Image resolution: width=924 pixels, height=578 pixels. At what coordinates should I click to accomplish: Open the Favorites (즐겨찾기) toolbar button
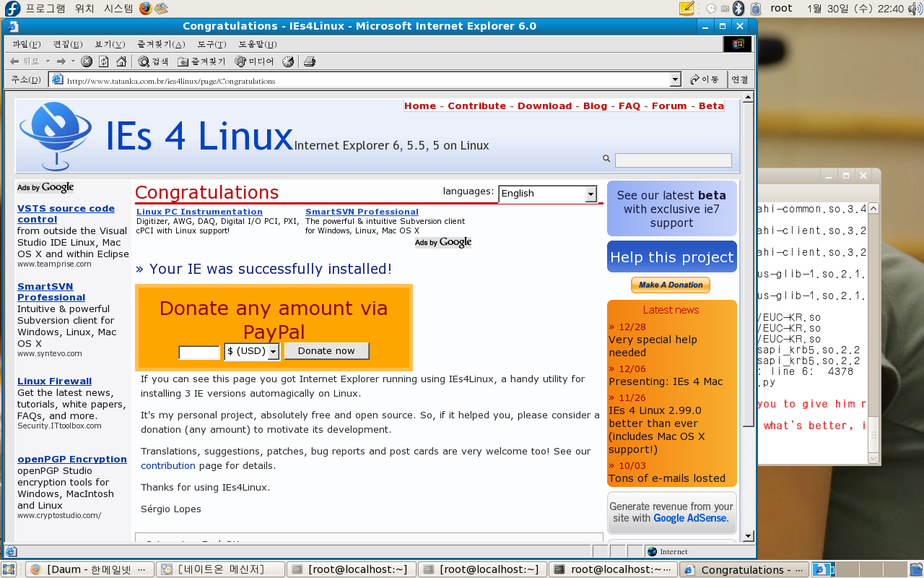point(201,61)
